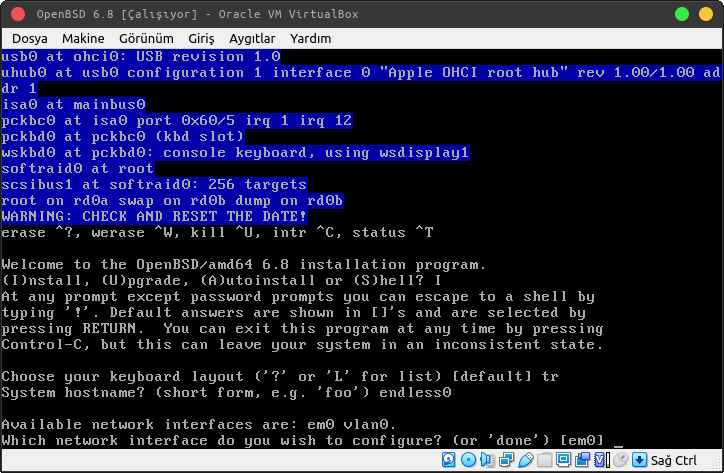
Task: Click the 'softraid0 at root' line
Action: (78, 168)
